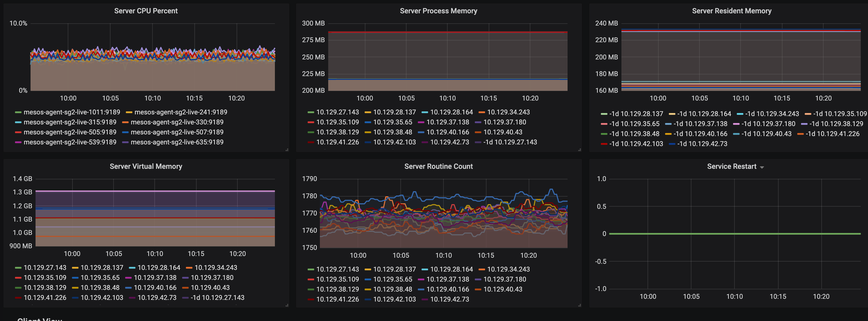Select -1d 10.129.40.43 in Resident Memory legend
Screen dimensions: 868x321
pyautogui.click(x=767, y=134)
